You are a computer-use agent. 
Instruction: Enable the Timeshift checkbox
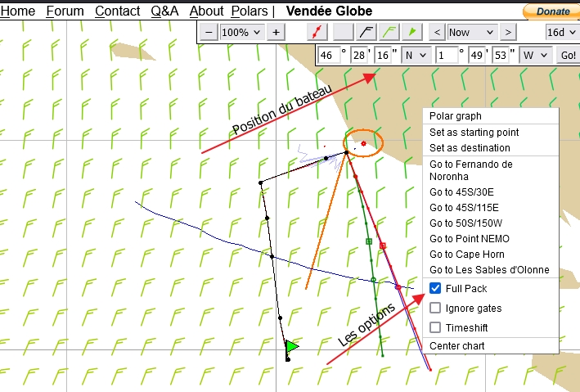435,327
